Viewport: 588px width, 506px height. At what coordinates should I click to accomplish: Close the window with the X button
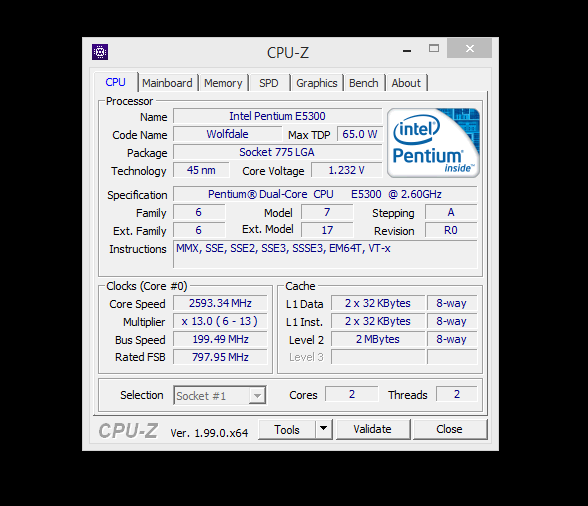470,48
